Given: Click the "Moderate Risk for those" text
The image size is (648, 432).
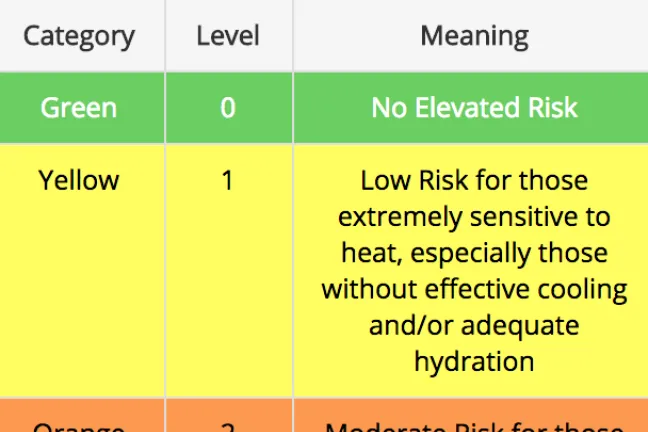Looking at the screenshot, I should [x=474, y=425].
